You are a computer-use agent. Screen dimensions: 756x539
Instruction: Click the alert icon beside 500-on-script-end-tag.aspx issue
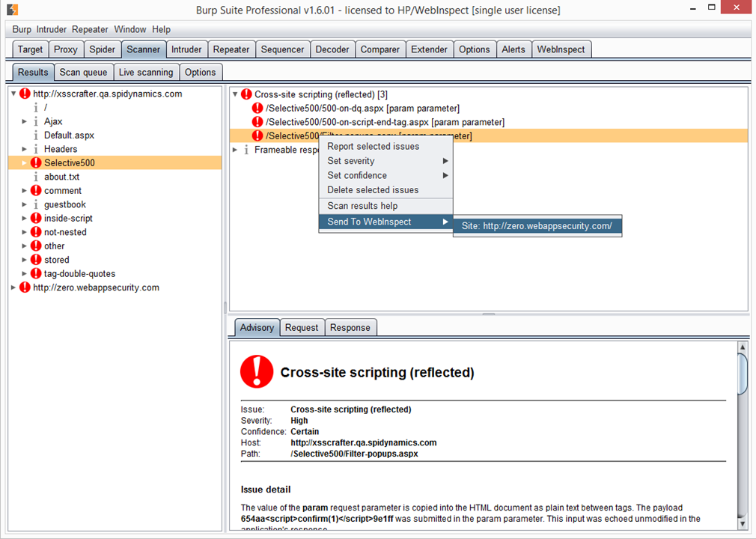tap(257, 122)
